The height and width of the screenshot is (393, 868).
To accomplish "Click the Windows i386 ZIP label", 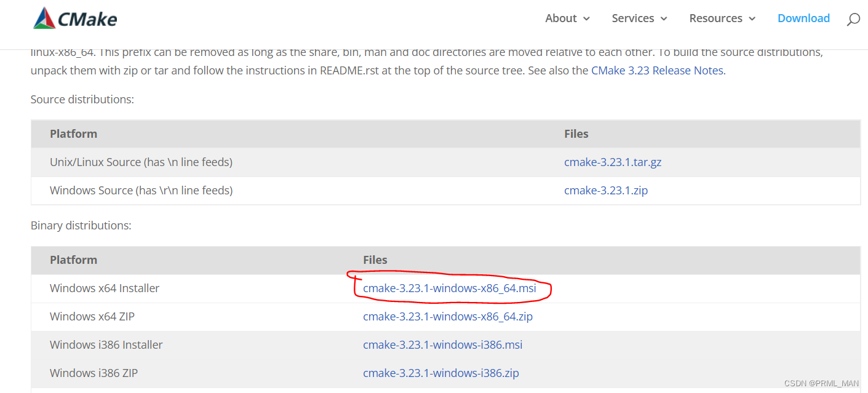I will point(94,373).
